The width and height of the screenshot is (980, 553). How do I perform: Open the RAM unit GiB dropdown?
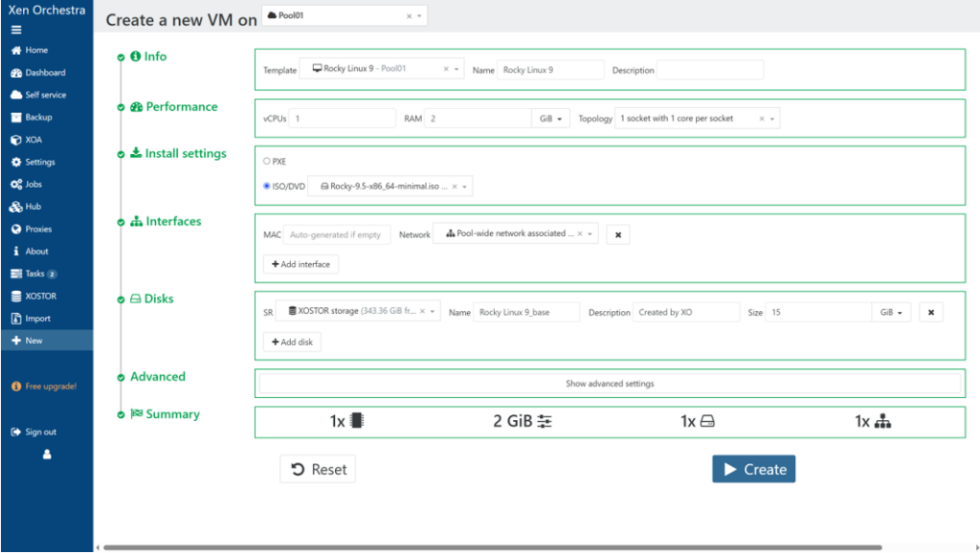[551, 119]
